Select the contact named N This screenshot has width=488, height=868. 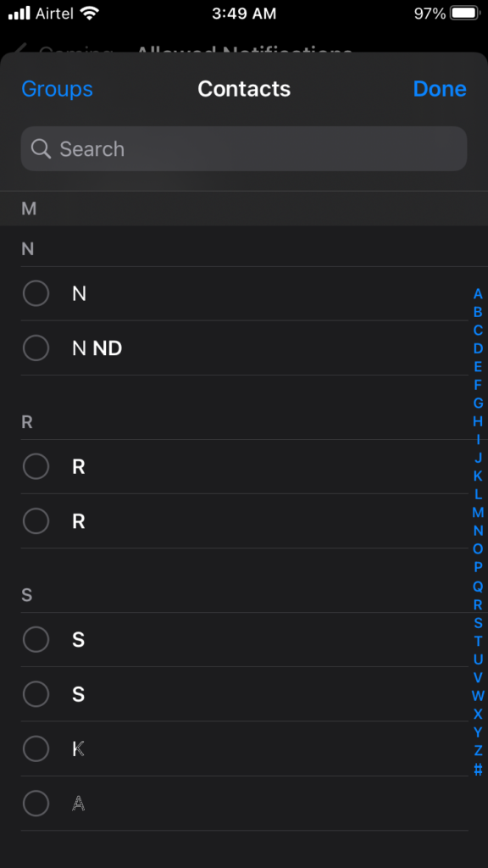click(244, 293)
